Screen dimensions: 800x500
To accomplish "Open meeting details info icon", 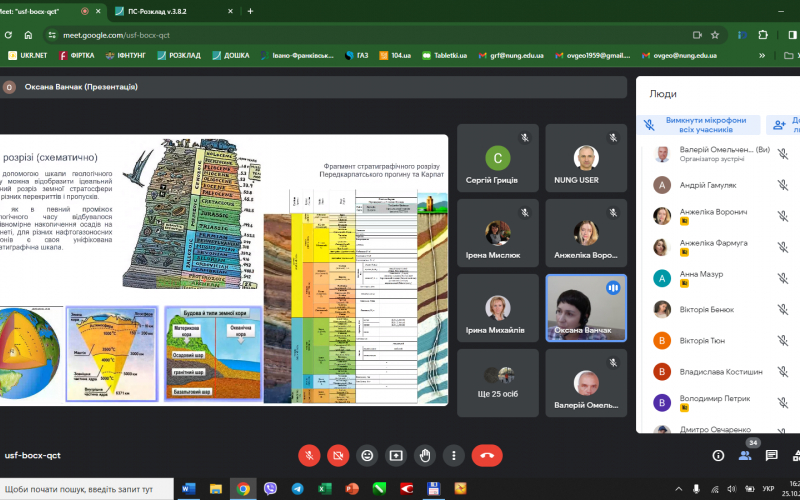I will [x=718, y=455].
